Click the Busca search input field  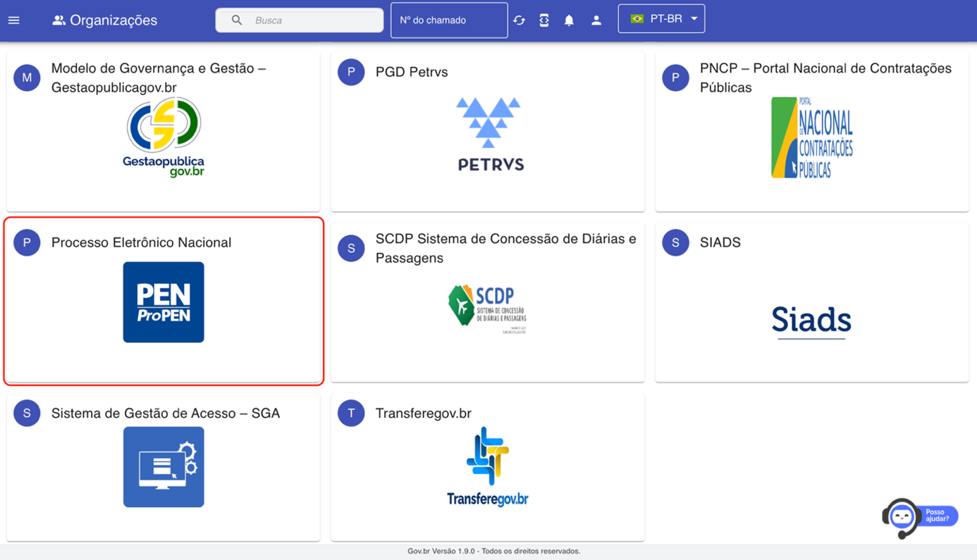click(x=300, y=20)
